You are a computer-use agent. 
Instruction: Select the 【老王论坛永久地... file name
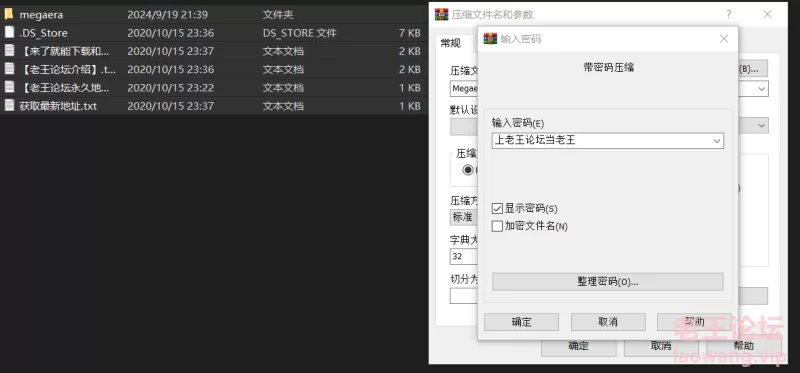pyautogui.click(x=64, y=88)
